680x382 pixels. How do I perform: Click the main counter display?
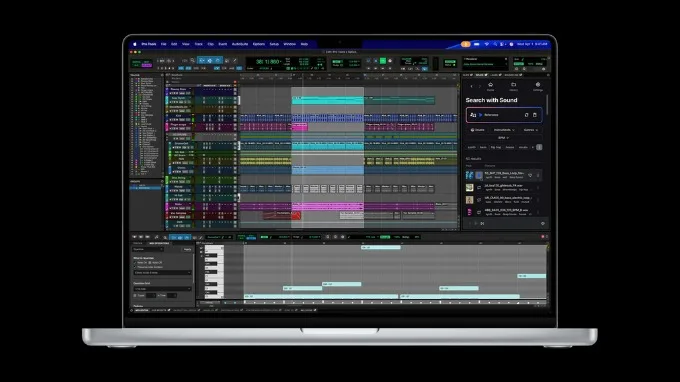pos(268,62)
